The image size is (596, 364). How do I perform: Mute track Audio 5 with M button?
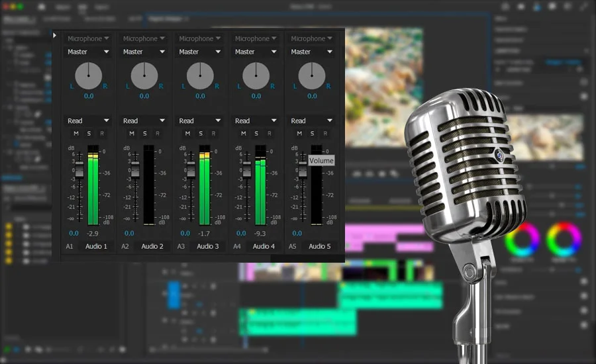tap(299, 134)
